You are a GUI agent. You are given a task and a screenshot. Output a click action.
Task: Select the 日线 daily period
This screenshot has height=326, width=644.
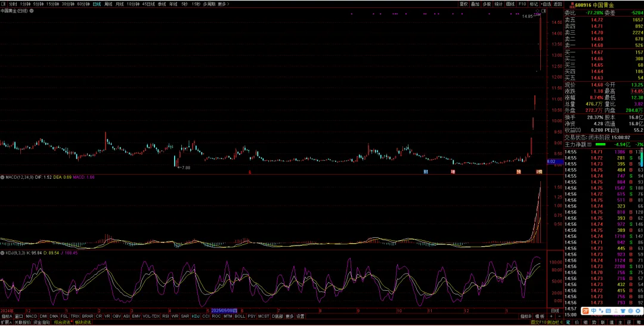[x=97, y=4]
